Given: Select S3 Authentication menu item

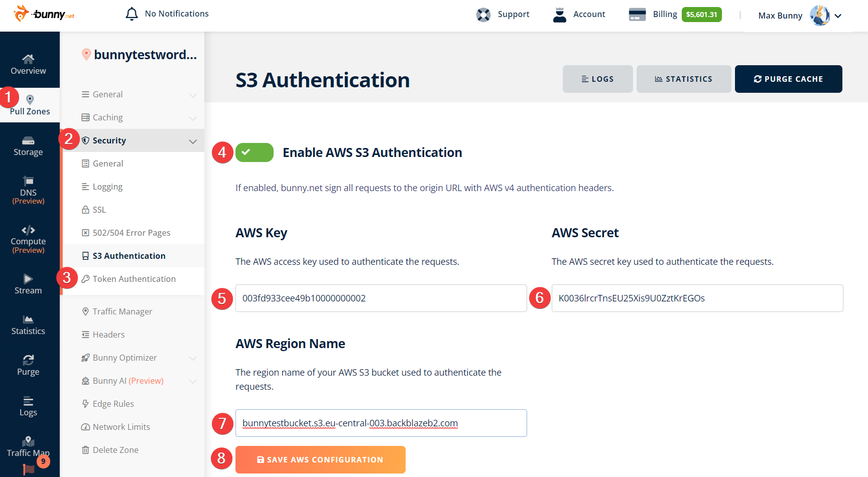Looking at the screenshot, I should [134, 256].
